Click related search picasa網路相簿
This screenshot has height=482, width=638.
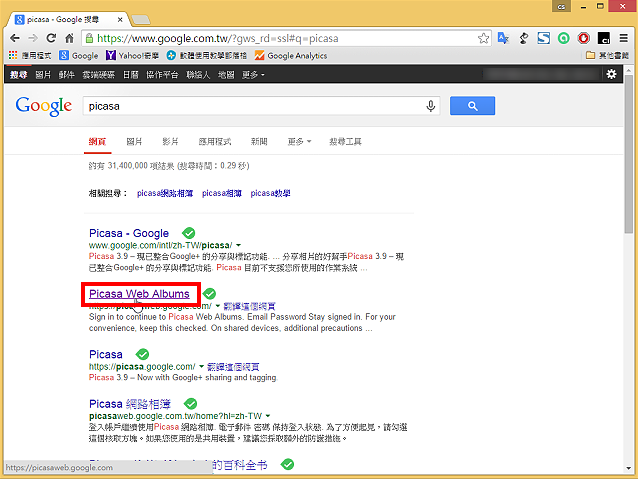click(165, 193)
